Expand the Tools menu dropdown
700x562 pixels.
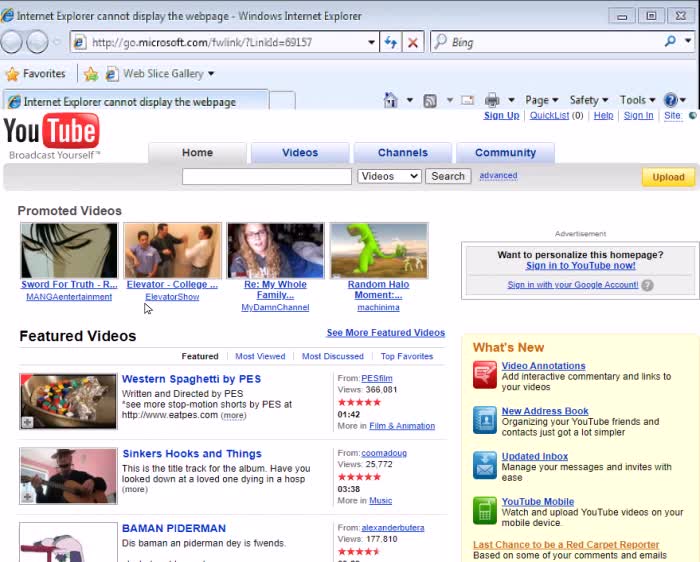[x=637, y=100]
